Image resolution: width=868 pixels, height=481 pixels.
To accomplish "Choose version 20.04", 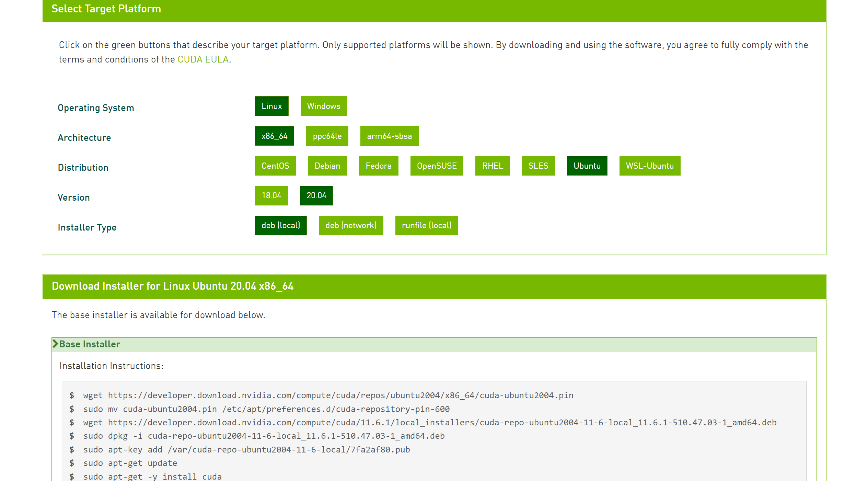I will [x=316, y=195].
